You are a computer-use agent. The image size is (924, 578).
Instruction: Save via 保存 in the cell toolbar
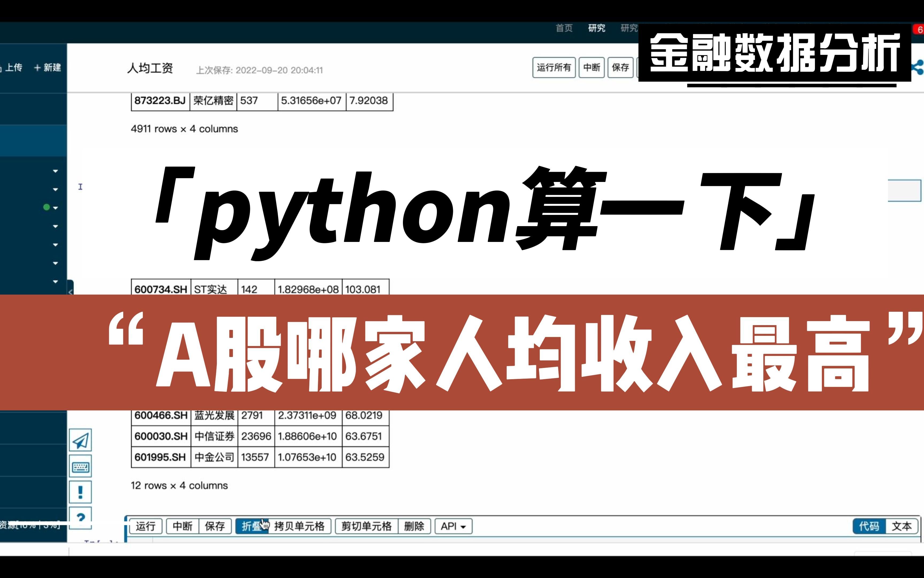coord(215,526)
